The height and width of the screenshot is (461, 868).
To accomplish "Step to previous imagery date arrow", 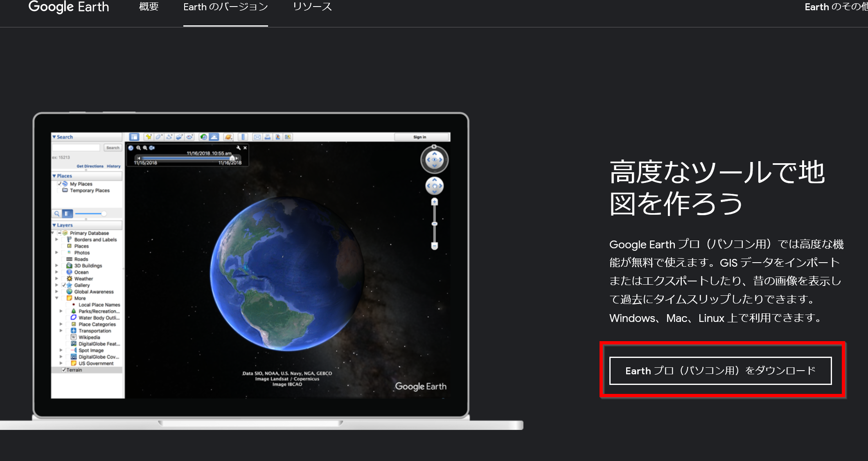I will click(x=139, y=158).
